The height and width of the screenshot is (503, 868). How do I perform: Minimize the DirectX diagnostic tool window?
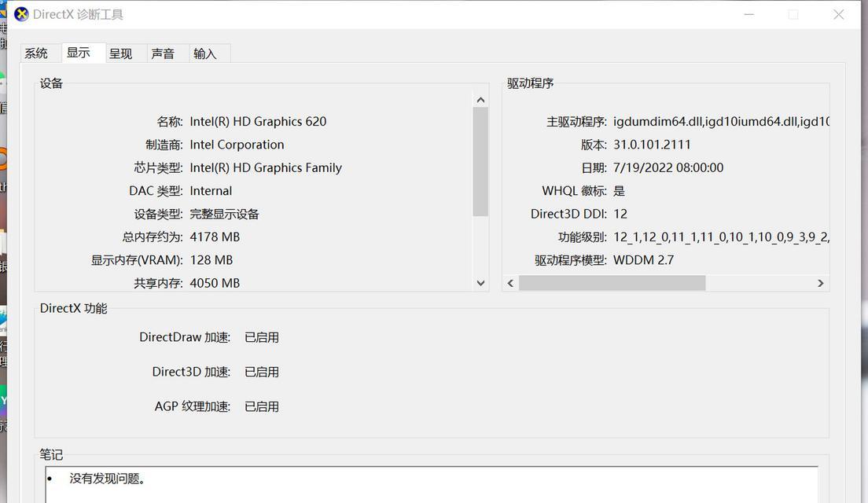coord(749,14)
